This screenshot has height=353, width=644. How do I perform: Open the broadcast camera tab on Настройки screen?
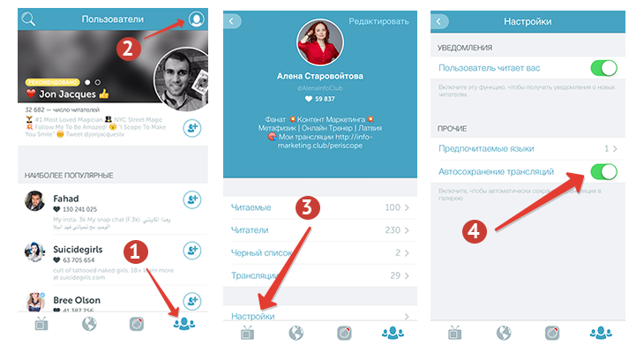coord(552,333)
